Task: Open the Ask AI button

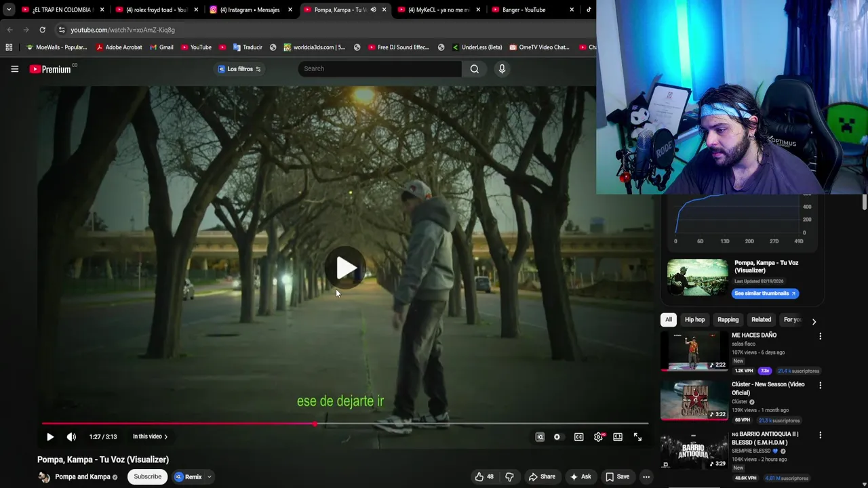Action: point(580,476)
